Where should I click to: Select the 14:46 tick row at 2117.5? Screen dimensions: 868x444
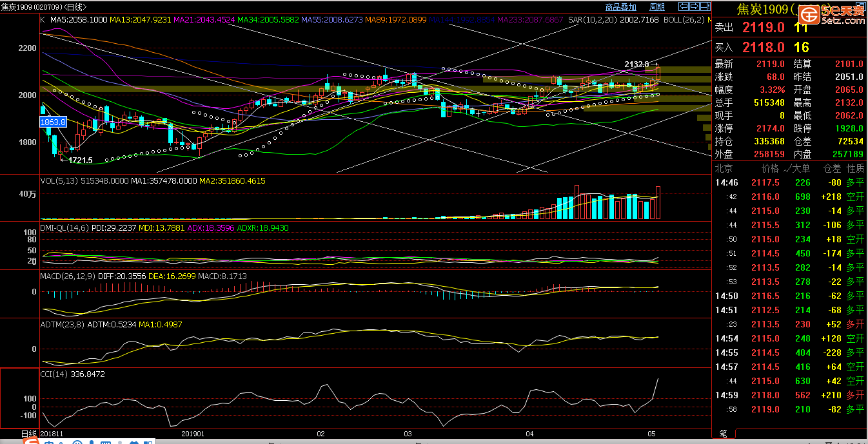coord(789,182)
